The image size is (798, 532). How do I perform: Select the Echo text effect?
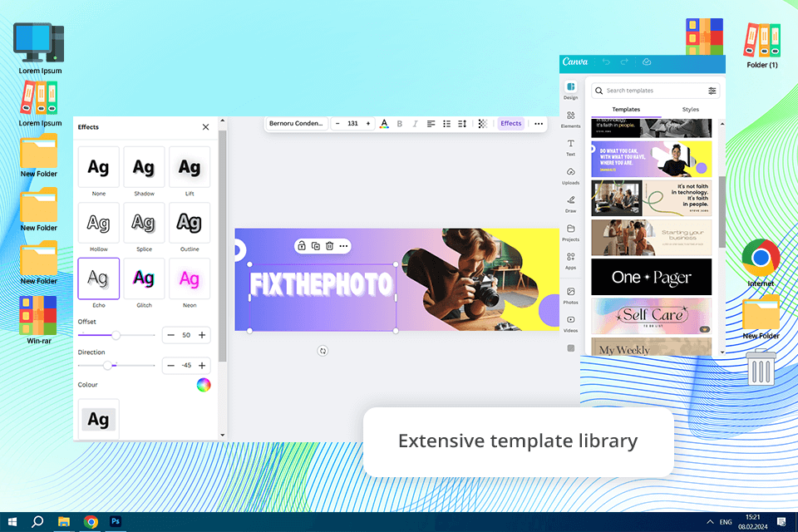point(99,278)
